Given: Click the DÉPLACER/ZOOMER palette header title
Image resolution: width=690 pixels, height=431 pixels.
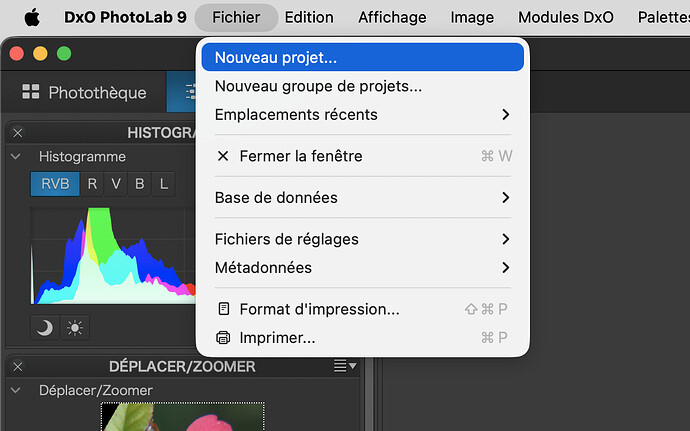Looking at the screenshot, I should (x=182, y=366).
